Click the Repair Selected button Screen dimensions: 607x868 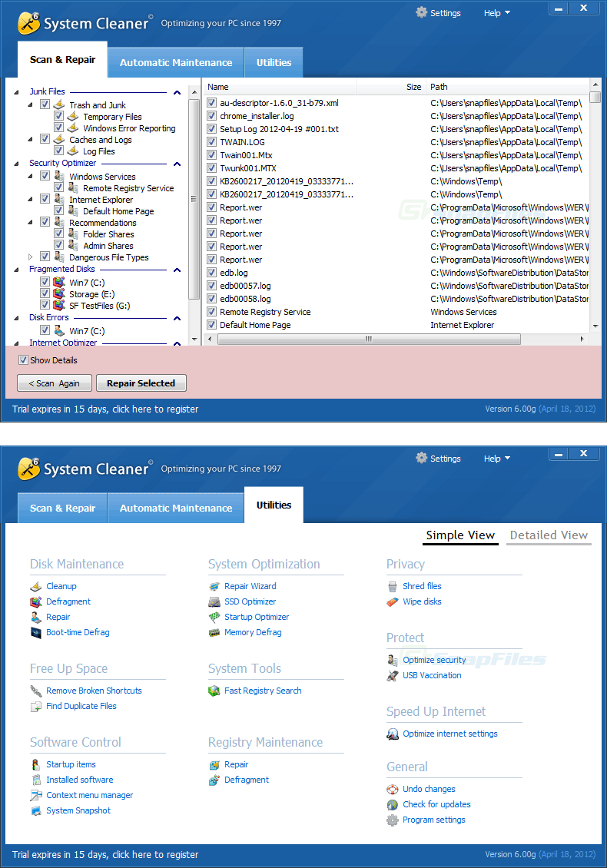pyautogui.click(x=141, y=383)
